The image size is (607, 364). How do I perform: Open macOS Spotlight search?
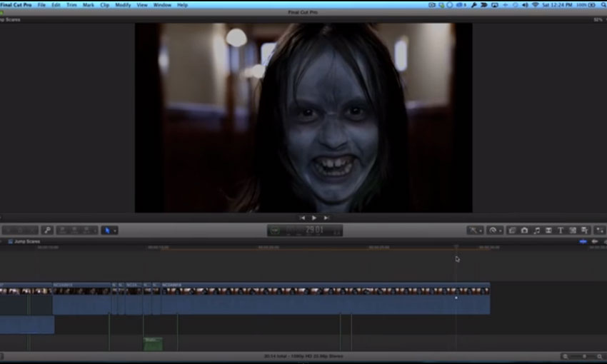[x=603, y=5]
